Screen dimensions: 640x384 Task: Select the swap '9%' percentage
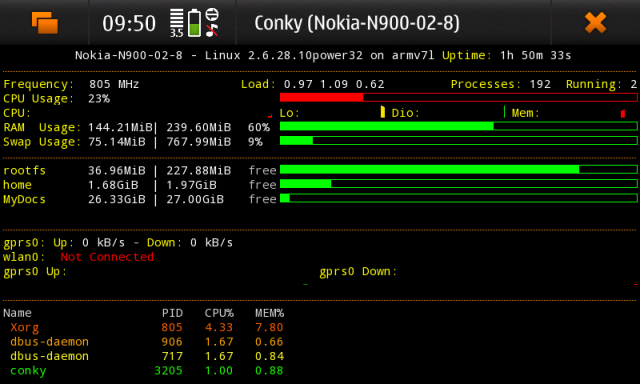pyautogui.click(x=255, y=142)
